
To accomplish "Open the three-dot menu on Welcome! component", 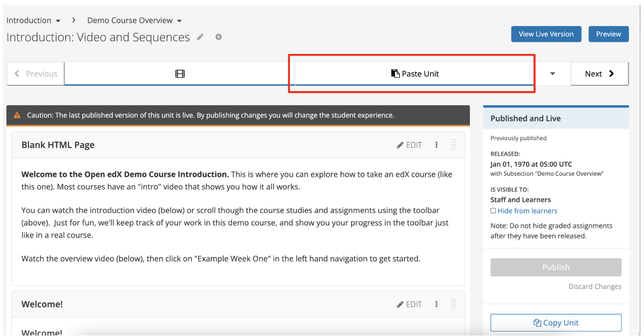I will point(436,304).
